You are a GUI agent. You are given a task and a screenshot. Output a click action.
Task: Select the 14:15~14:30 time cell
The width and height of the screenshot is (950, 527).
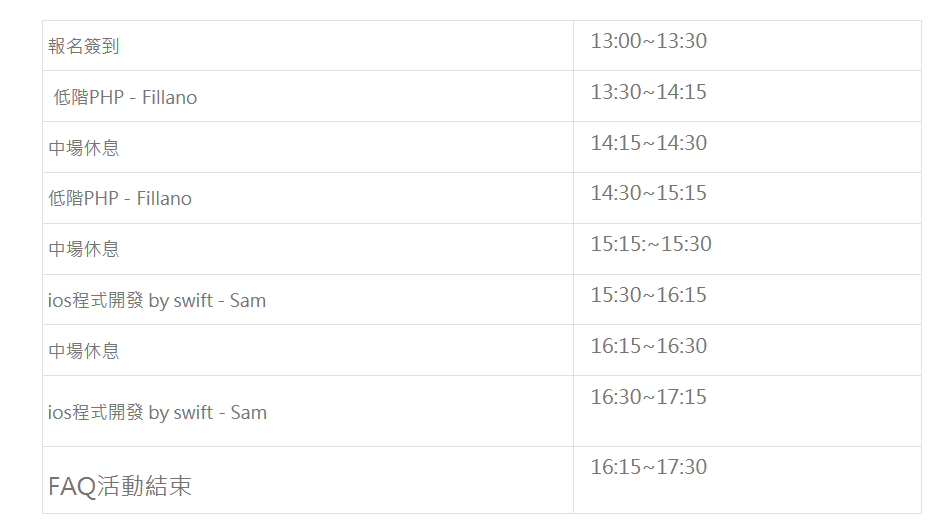(x=747, y=147)
